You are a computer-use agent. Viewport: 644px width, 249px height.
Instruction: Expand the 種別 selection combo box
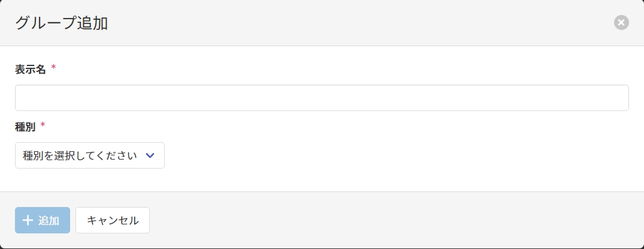coord(120,155)
